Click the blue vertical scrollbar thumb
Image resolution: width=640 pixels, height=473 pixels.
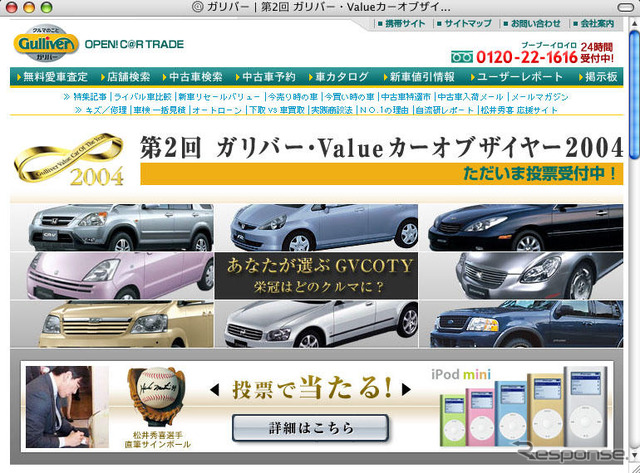634,96
